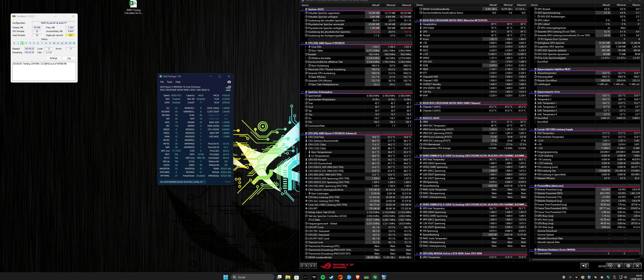This screenshot has width=644, height=280.
Task: Click the Windows Suche search box
Action: pyautogui.click(x=253, y=277)
